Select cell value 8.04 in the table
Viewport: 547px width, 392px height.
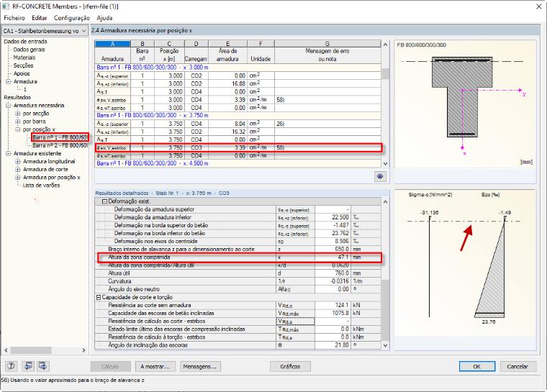click(227, 124)
